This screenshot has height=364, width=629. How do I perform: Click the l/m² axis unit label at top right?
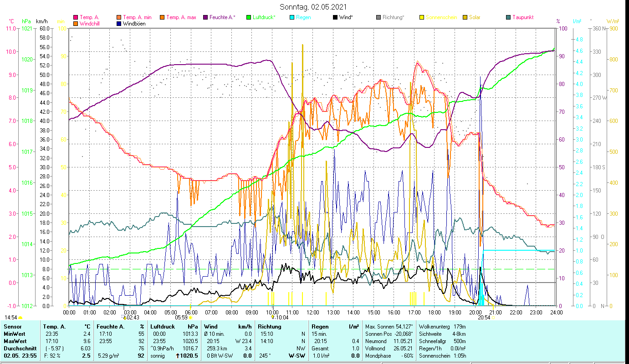tap(577, 21)
